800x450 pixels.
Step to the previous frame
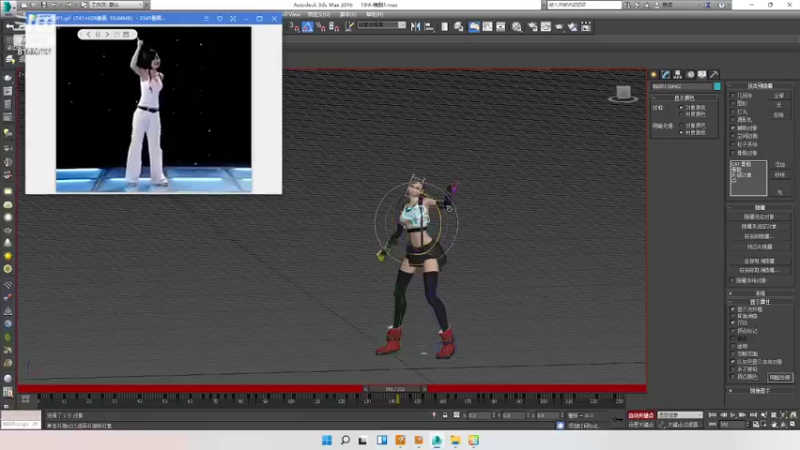click(x=723, y=415)
